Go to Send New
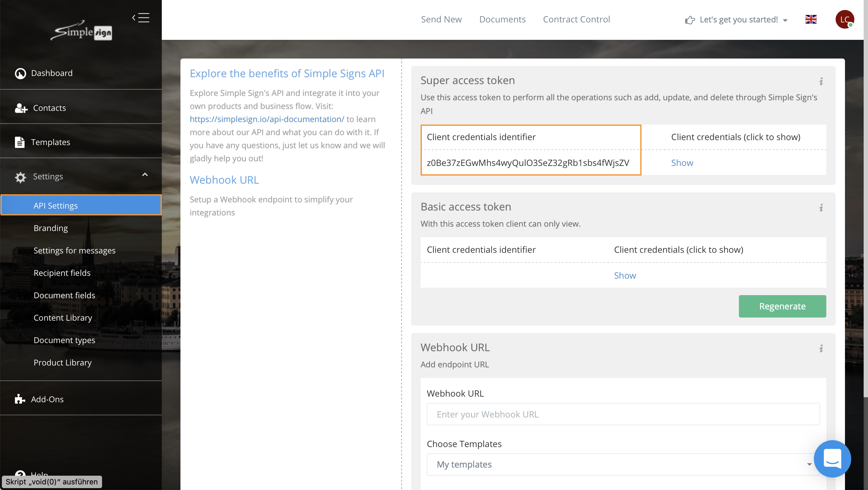 [441, 19]
